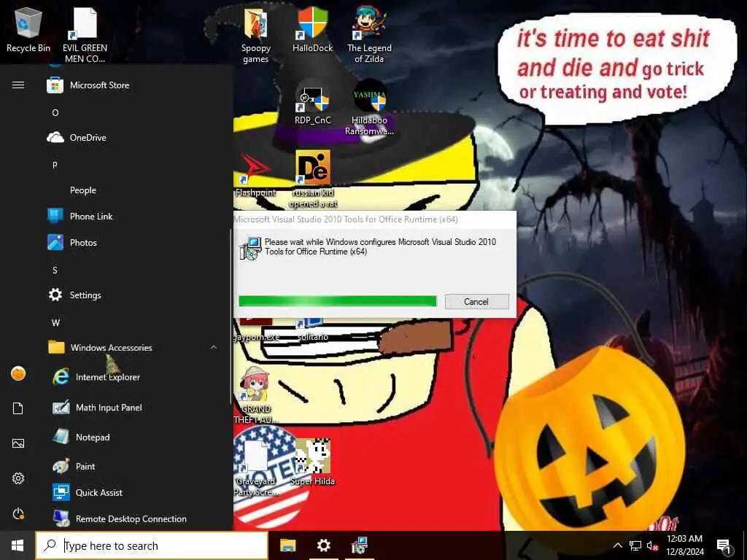The height and width of the screenshot is (560, 747).
Task: Jump to letter W in app list
Action: (55, 322)
